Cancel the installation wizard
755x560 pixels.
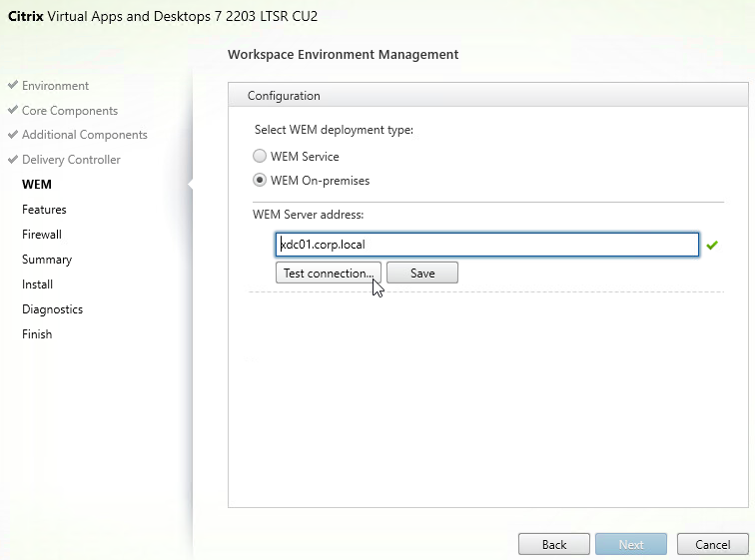pyautogui.click(x=713, y=544)
